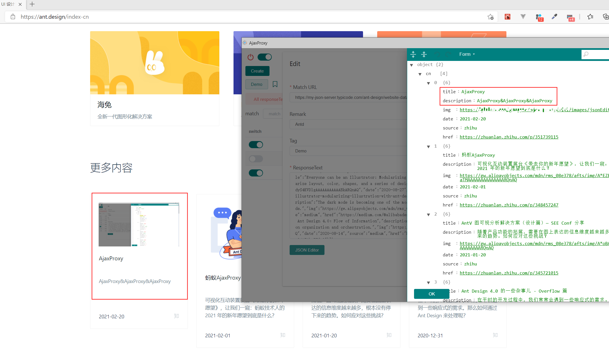
Task: Open the Form mode dropdown
Action: pyautogui.click(x=467, y=54)
